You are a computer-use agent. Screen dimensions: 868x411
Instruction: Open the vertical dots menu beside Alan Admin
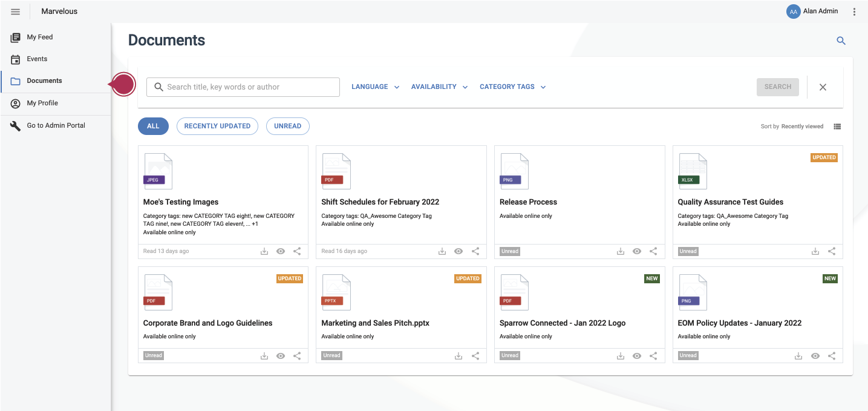pyautogui.click(x=854, y=12)
